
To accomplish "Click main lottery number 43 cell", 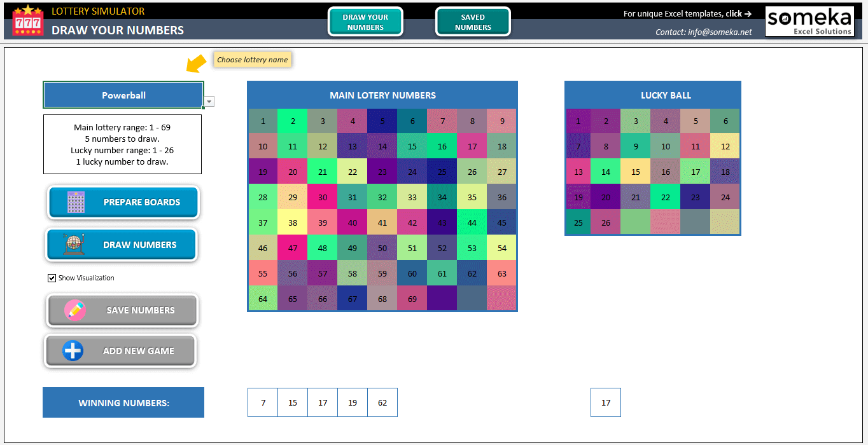I will click(442, 222).
